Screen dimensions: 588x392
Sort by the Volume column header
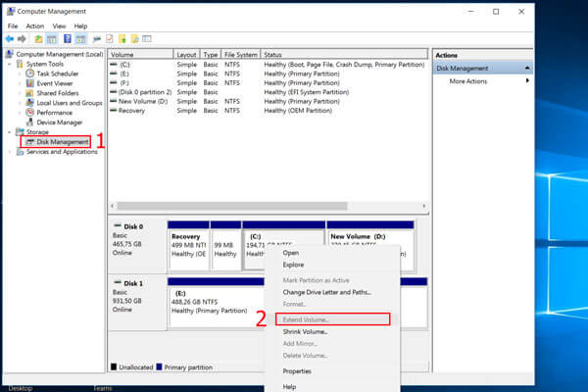[140, 55]
